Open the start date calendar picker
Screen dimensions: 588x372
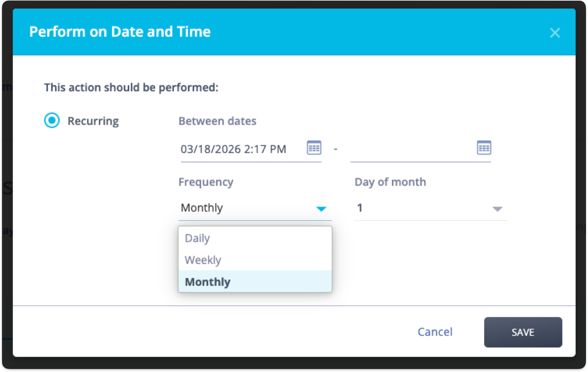point(314,148)
